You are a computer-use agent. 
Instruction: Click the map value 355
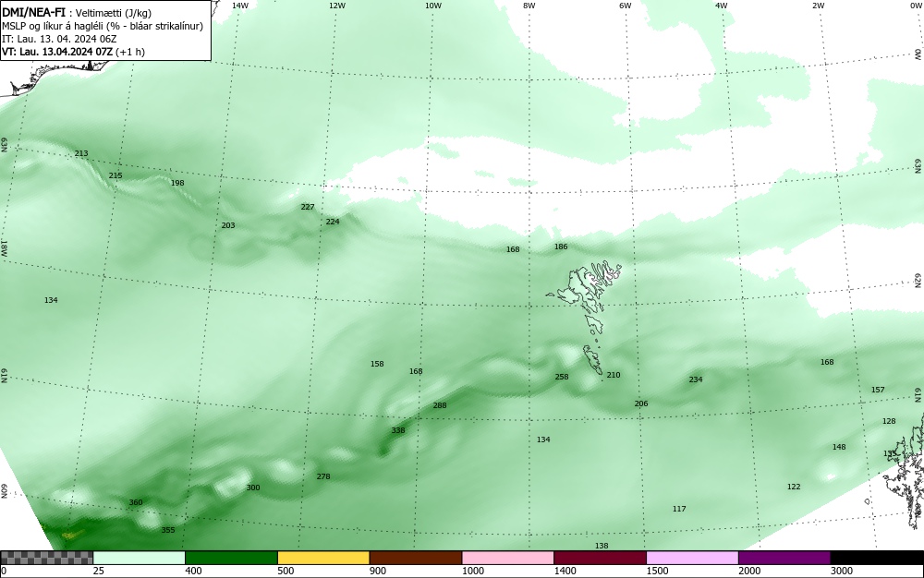click(x=168, y=530)
